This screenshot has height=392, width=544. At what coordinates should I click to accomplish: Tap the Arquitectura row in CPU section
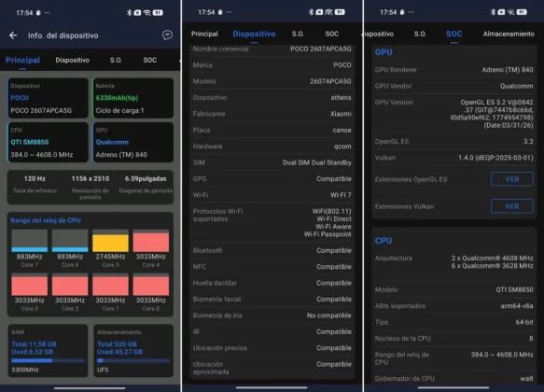click(x=453, y=262)
